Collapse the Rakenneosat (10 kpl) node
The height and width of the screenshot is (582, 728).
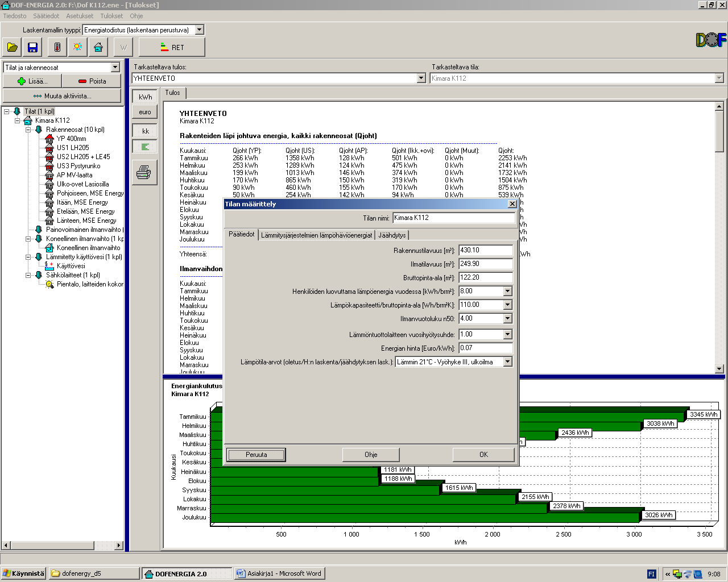(x=28, y=130)
